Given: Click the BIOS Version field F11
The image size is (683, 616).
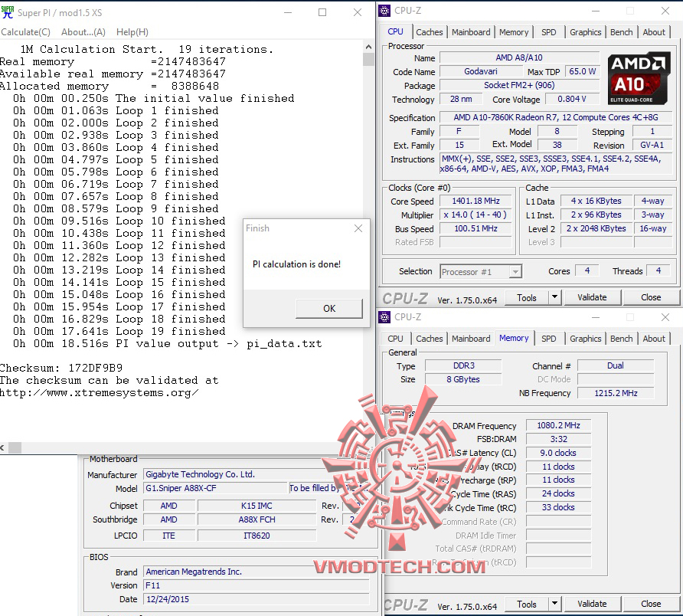Looking at the screenshot, I should pyautogui.click(x=257, y=585).
